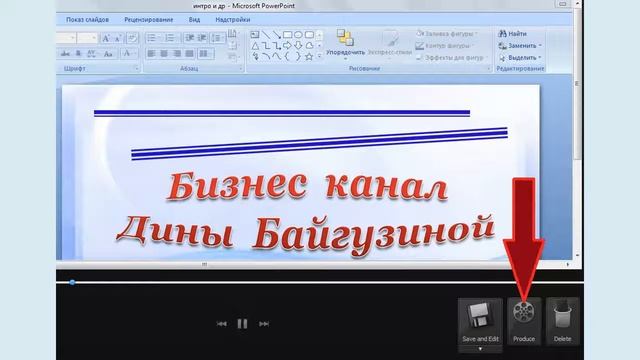Open the Показ слайдов ribbon tab
This screenshot has width=640, height=360.
87,20
